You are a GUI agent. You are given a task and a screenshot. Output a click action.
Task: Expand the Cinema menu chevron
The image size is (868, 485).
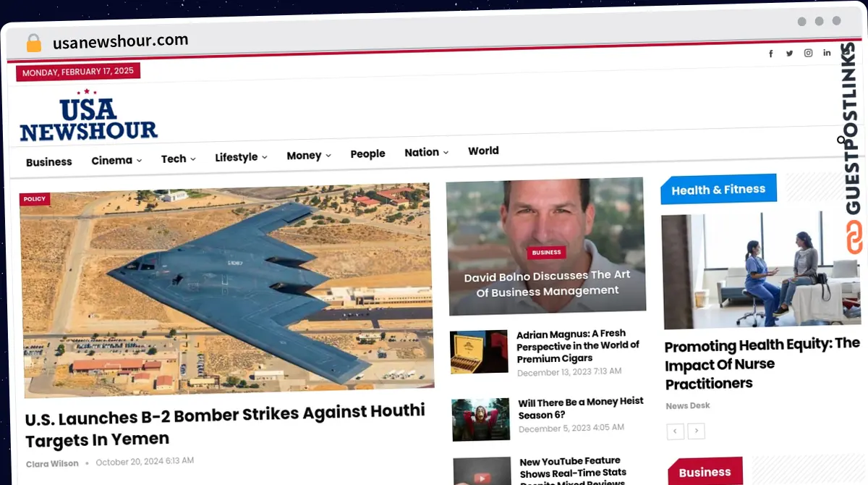(139, 161)
